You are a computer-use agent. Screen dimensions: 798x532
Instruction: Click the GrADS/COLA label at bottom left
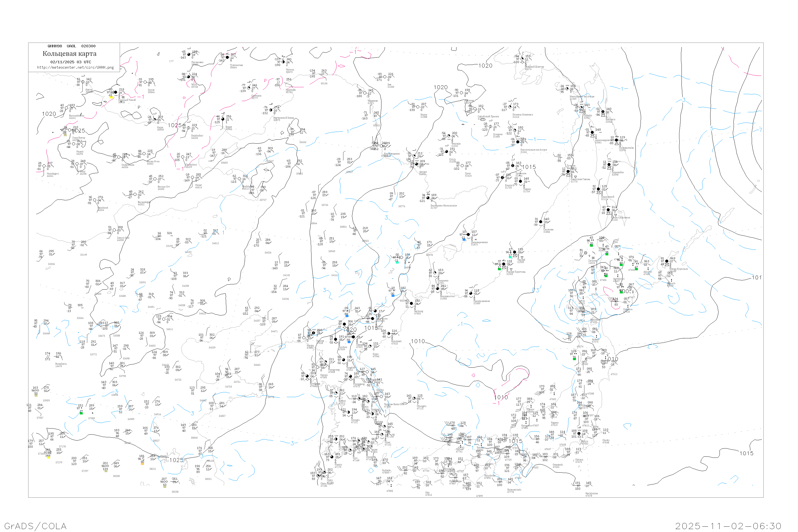35,526
